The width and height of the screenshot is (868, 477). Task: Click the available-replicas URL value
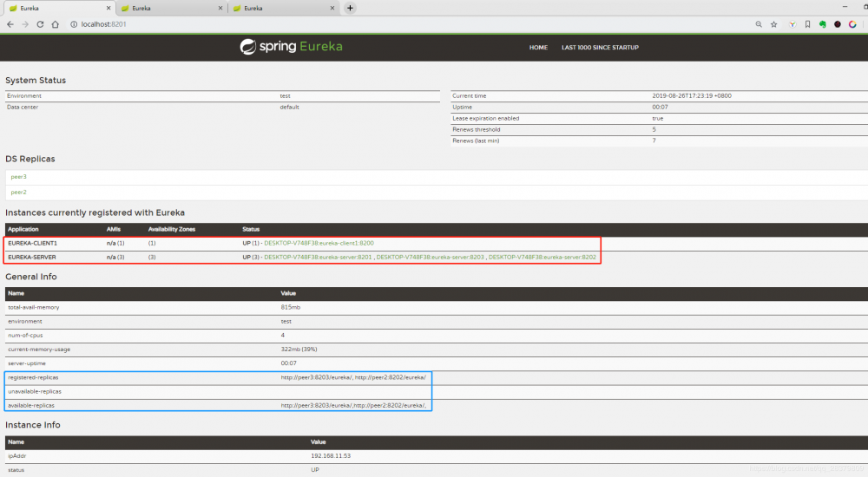354,406
